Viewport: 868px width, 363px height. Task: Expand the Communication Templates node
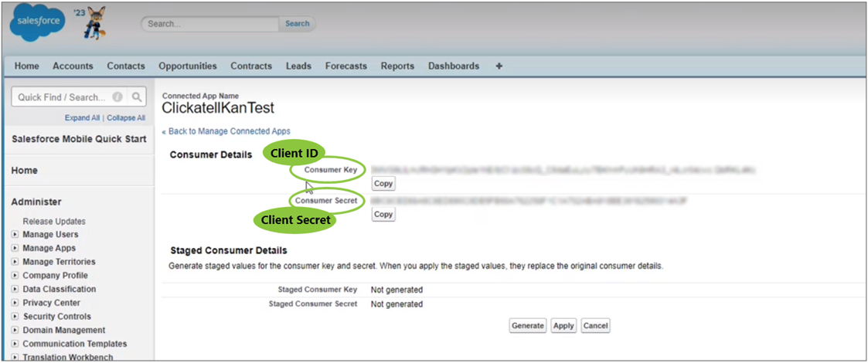coord(15,344)
